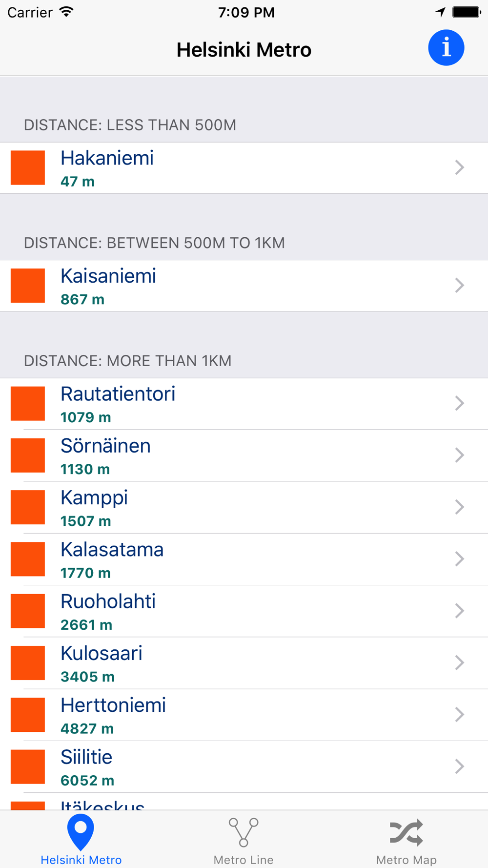Open Kaisaniemi chevron arrow
The height and width of the screenshot is (868, 488).
tap(459, 286)
